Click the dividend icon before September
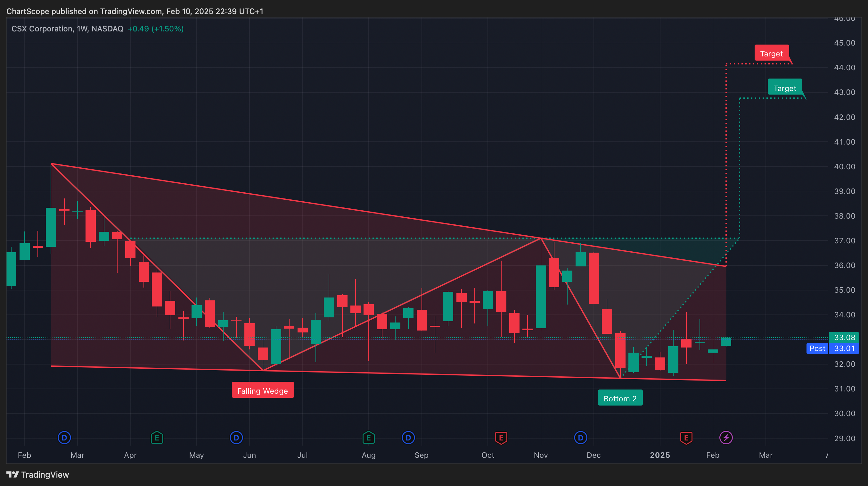The width and height of the screenshot is (868, 486). (408, 438)
